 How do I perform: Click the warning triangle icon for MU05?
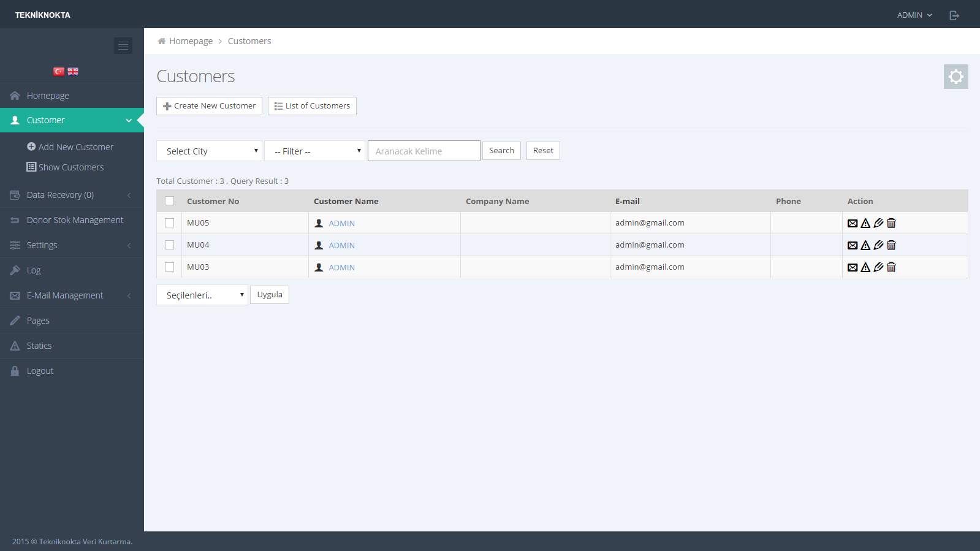click(x=865, y=223)
